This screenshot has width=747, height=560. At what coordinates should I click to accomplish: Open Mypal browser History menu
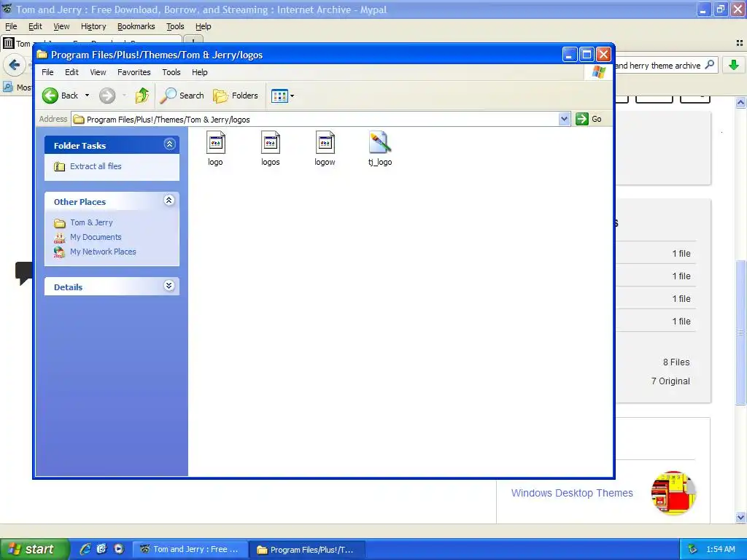(x=93, y=27)
